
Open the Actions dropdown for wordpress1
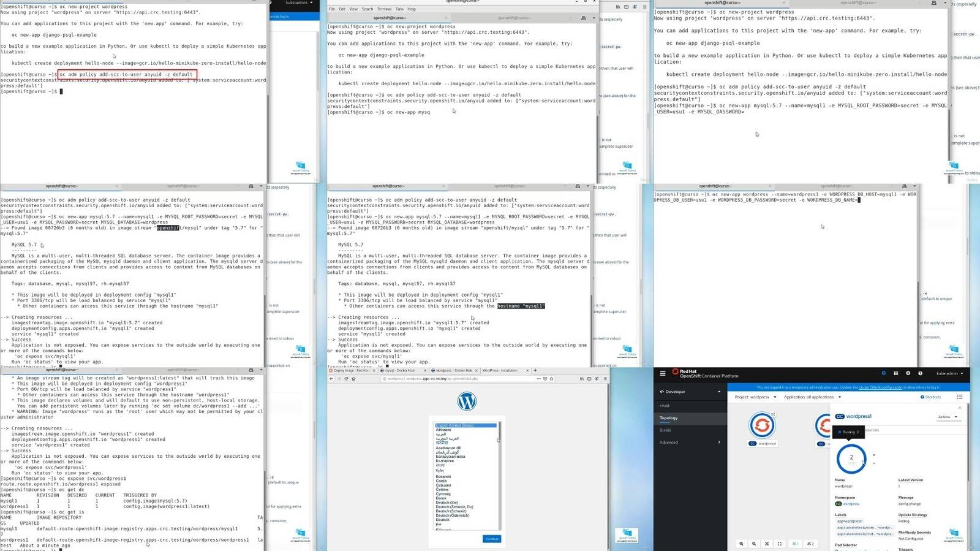click(948, 417)
